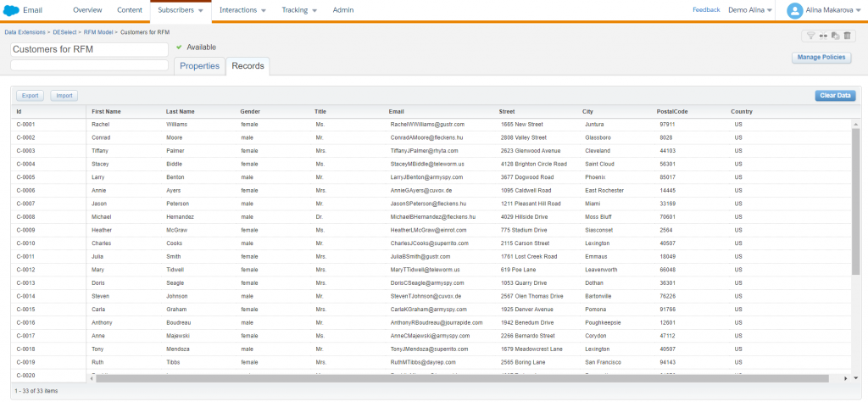Viewport: 868px width, 402px height.
Task: Open the Manage Policies button
Action: [821, 58]
